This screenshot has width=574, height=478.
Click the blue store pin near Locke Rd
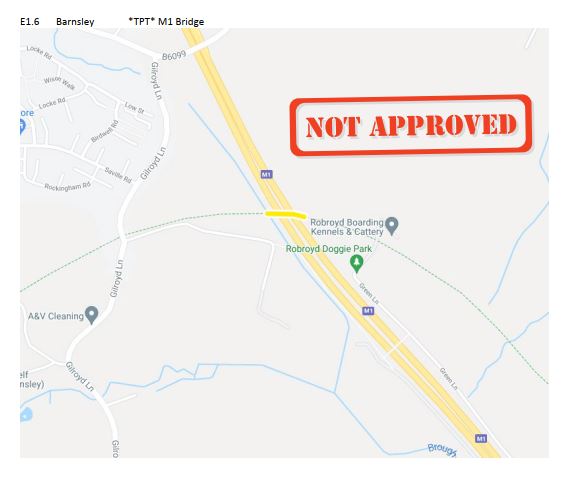coord(22,127)
